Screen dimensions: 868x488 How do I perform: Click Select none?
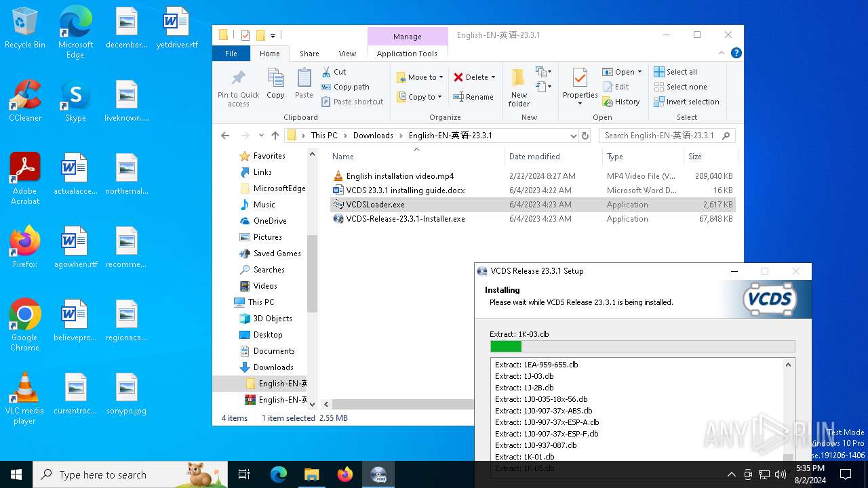point(680,87)
